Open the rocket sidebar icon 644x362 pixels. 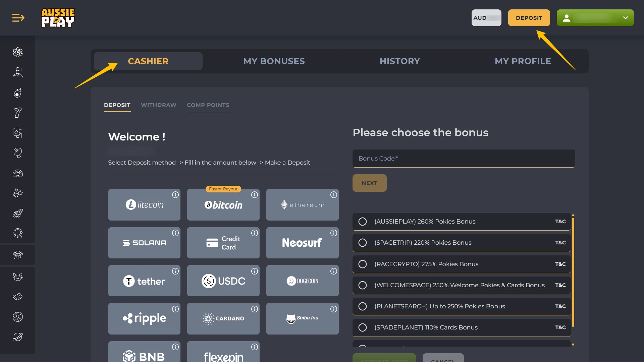click(18, 213)
